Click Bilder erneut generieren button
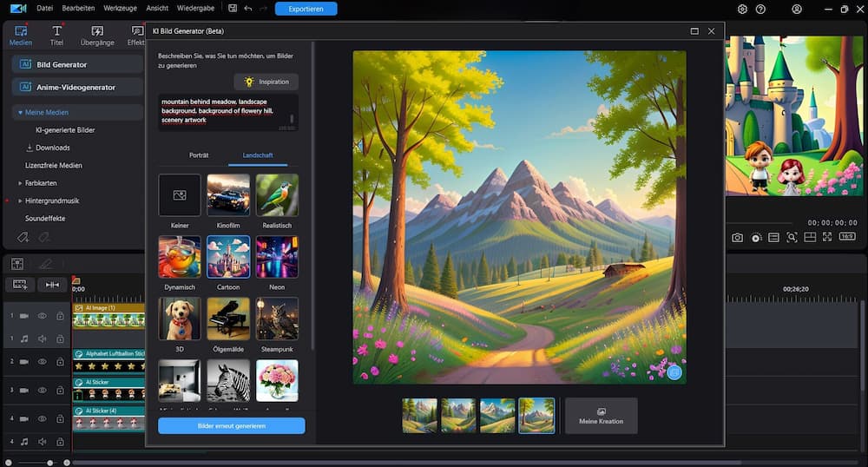 231,425
